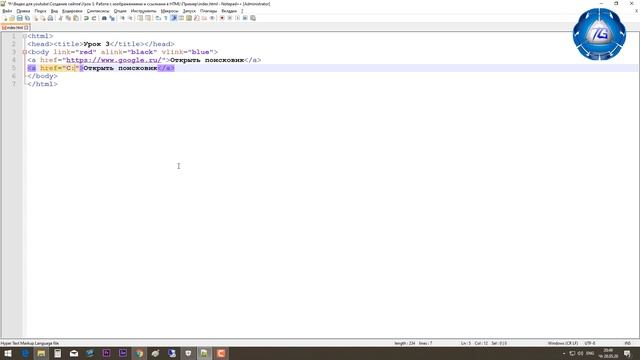The height and width of the screenshot is (360, 640).
Task: Copy selection with toolbar icon
Action: (x=68, y=18)
